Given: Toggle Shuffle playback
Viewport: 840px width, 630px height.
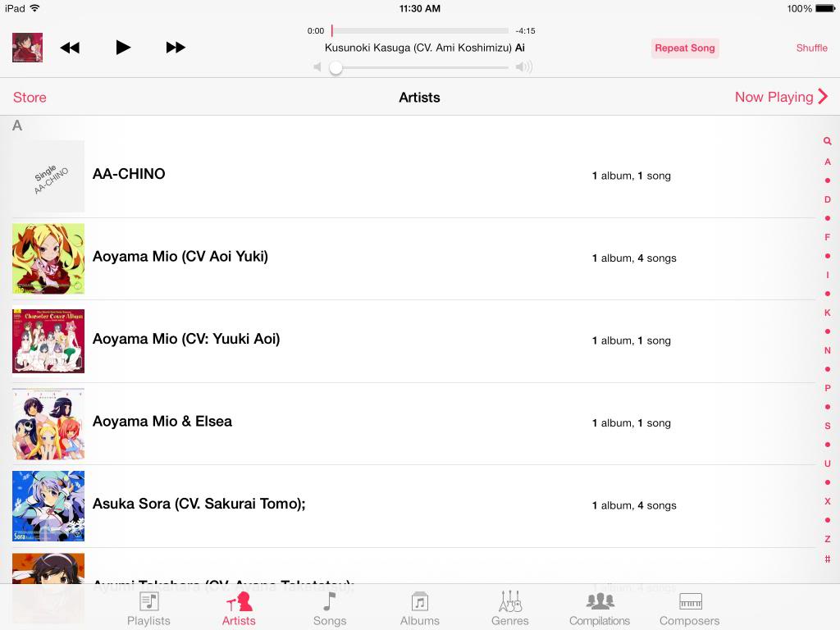Looking at the screenshot, I should click(x=811, y=48).
